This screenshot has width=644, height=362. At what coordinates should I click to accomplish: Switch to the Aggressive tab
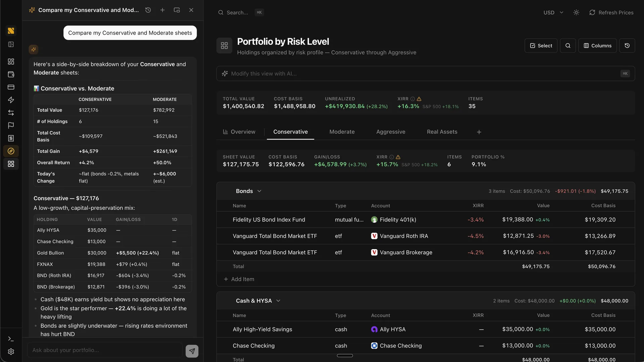click(x=391, y=132)
